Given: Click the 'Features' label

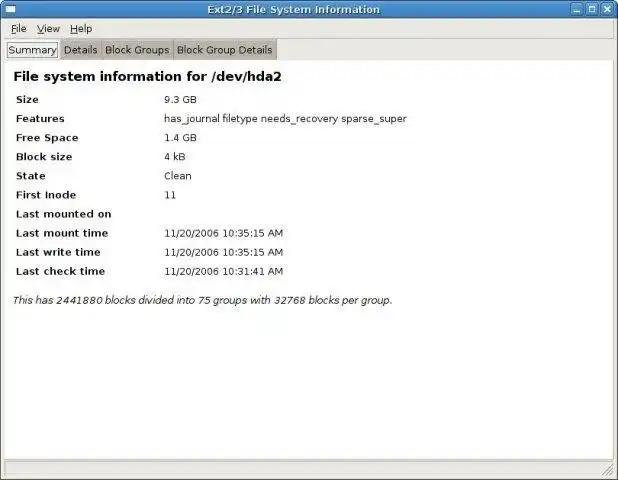Looking at the screenshot, I should tap(40, 119).
